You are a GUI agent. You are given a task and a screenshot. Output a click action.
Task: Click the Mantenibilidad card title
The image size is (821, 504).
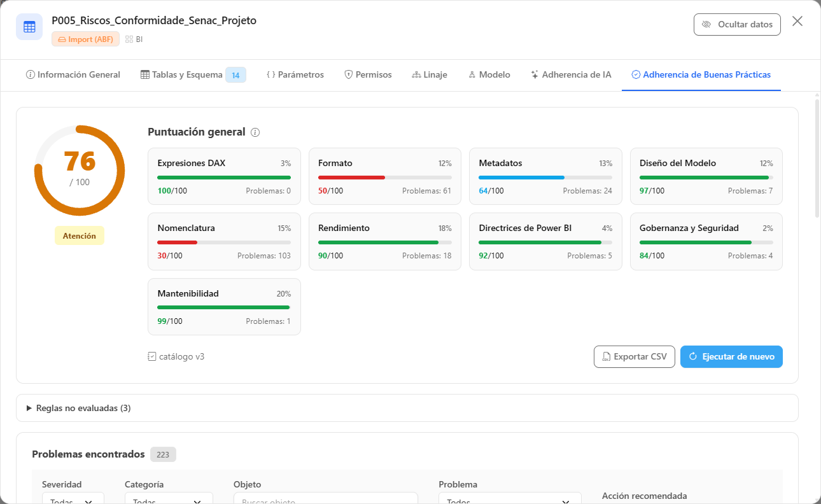188,294
